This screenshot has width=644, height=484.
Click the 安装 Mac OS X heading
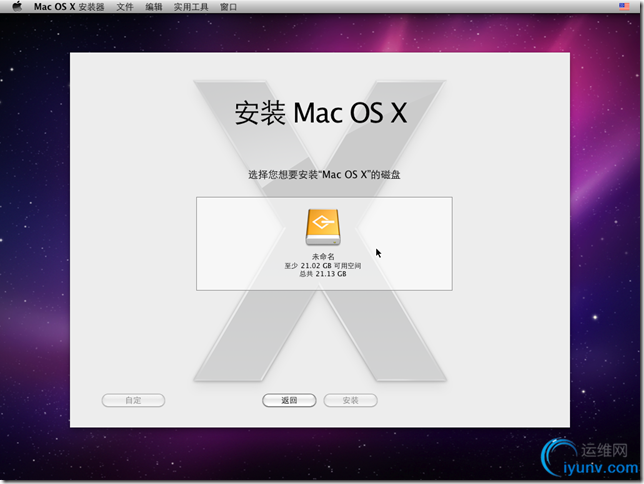click(x=321, y=113)
